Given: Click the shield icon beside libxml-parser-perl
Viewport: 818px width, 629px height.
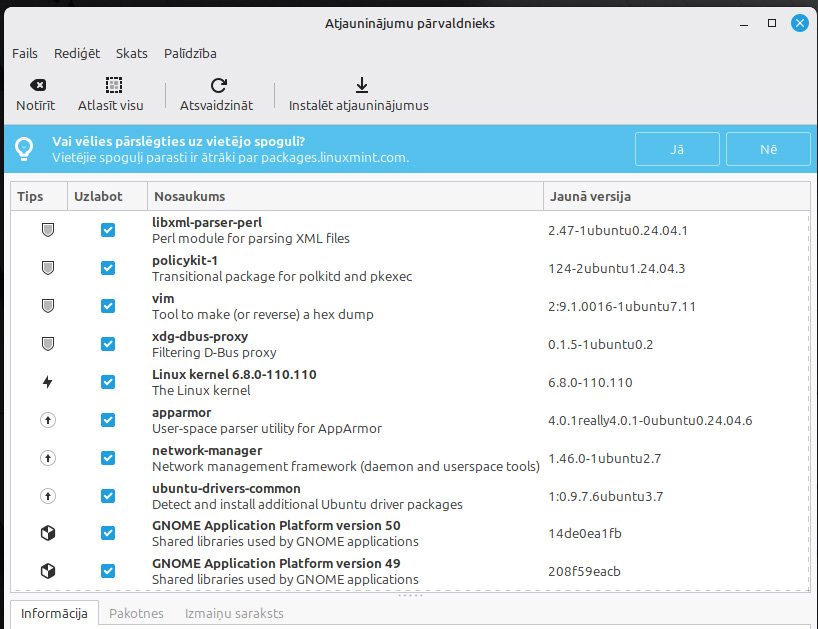Looking at the screenshot, I should [x=47, y=230].
